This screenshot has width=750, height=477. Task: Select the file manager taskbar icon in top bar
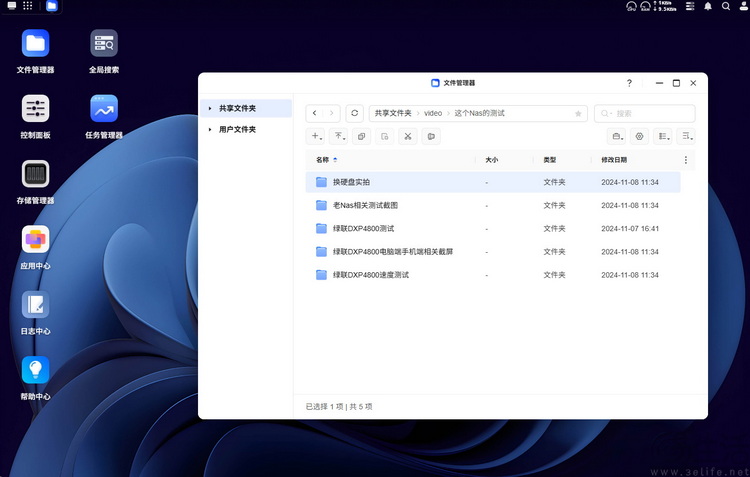(52, 6)
